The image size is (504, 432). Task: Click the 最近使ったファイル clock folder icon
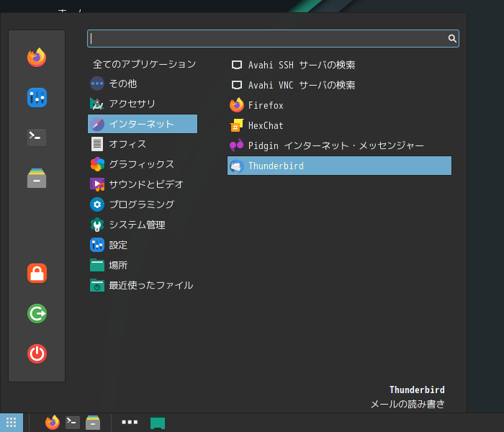pyautogui.click(x=97, y=285)
